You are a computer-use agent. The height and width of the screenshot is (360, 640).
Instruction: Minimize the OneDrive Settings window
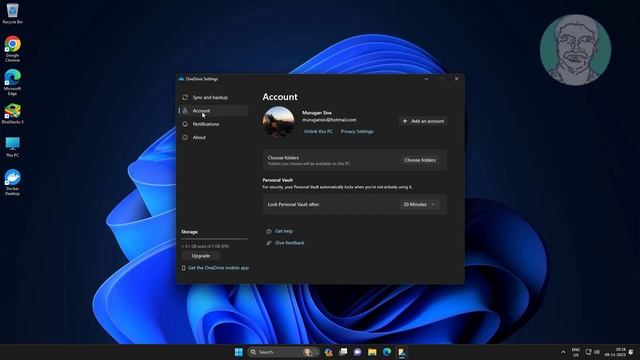click(x=426, y=79)
